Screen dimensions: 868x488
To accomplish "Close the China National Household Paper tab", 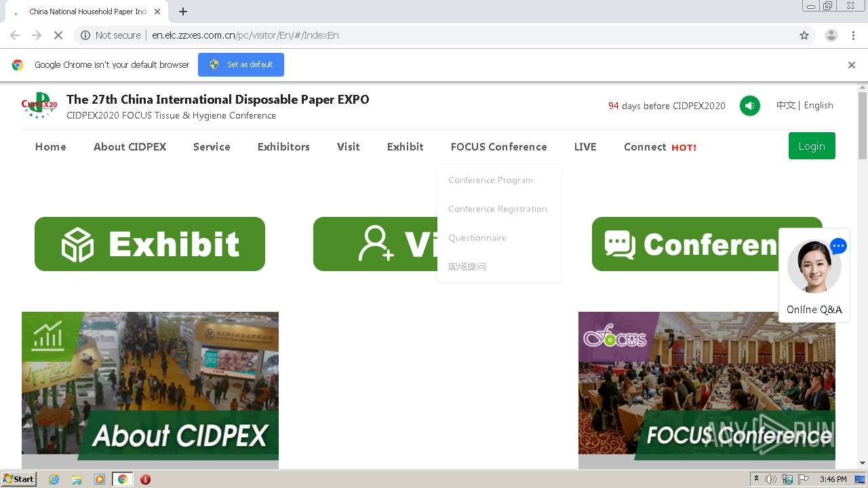I will (x=157, y=12).
